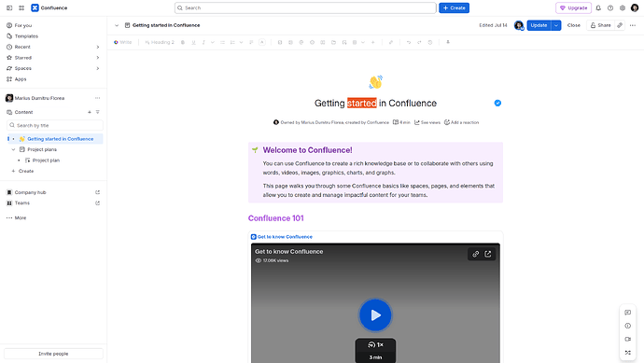Change the video playback speed 1x

[375, 344]
